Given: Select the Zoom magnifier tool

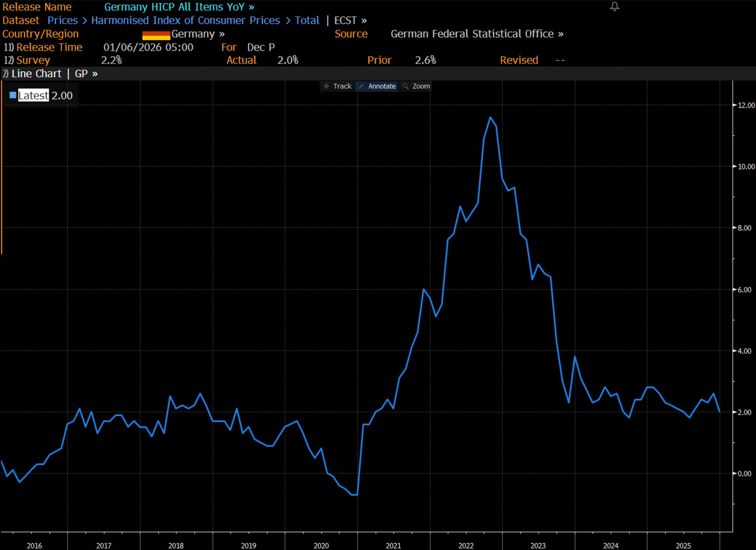Looking at the screenshot, I should (416, 86).
